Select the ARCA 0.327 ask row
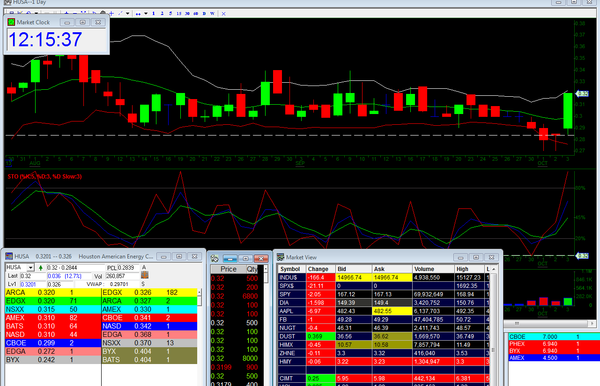The image size is (600, 386). (149, 301)
